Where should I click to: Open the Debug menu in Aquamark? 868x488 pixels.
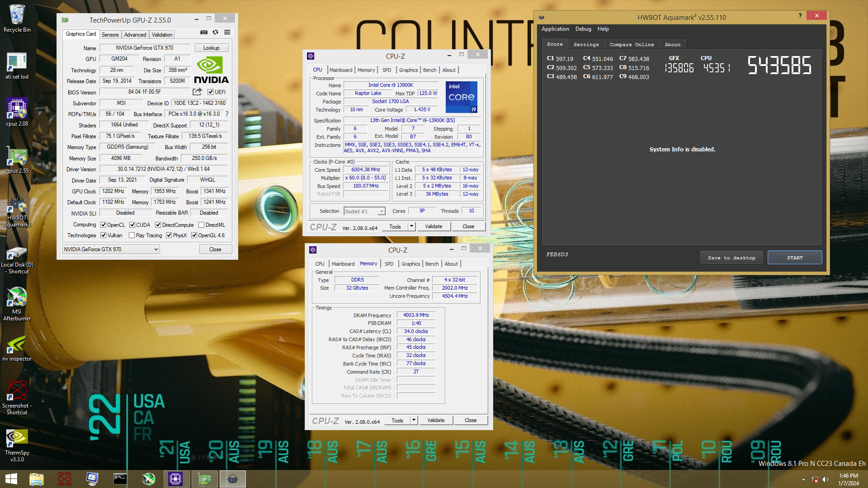[x=583, y=29]
